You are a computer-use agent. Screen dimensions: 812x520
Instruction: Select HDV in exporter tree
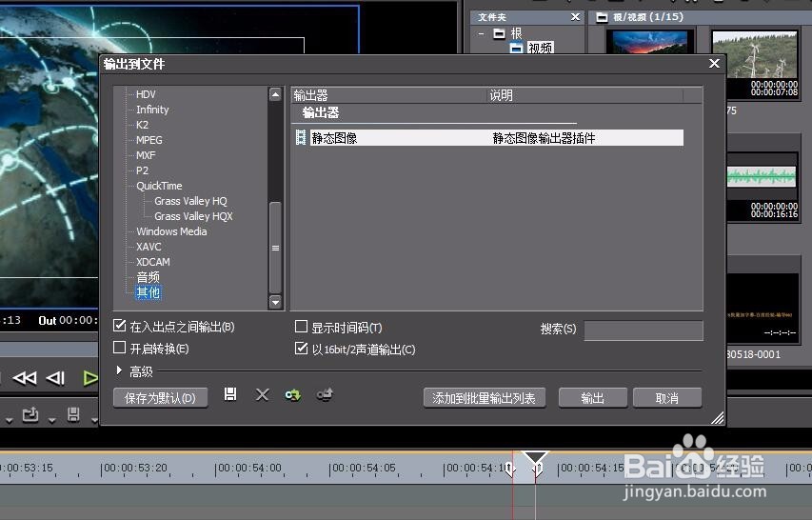pyautogui.click(x=146, y=94)
